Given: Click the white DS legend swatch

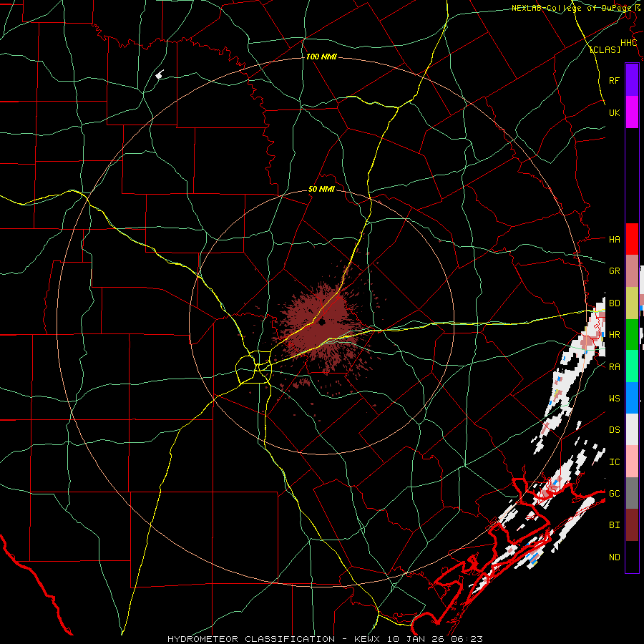Looking at the screenshot, I should [x=632, y=429].
